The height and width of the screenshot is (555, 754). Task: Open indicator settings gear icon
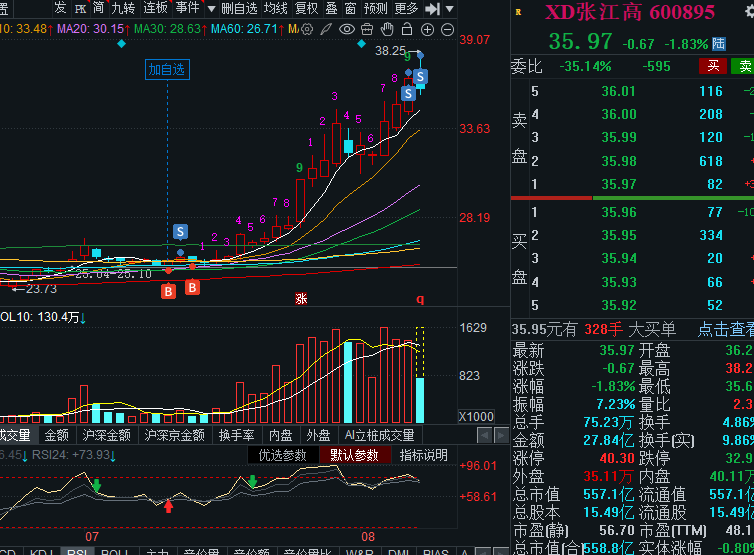[x=307, y=29]
